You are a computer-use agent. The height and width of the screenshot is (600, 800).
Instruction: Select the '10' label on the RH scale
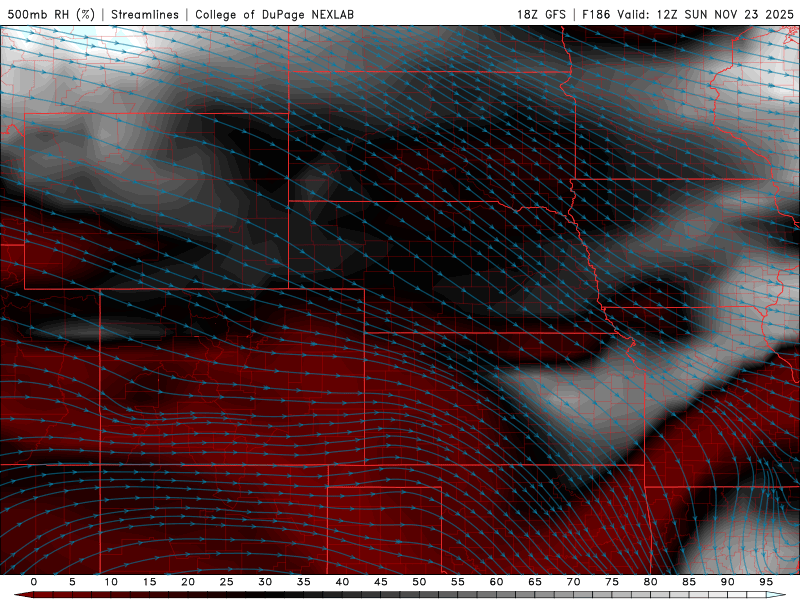pos(111,582)
